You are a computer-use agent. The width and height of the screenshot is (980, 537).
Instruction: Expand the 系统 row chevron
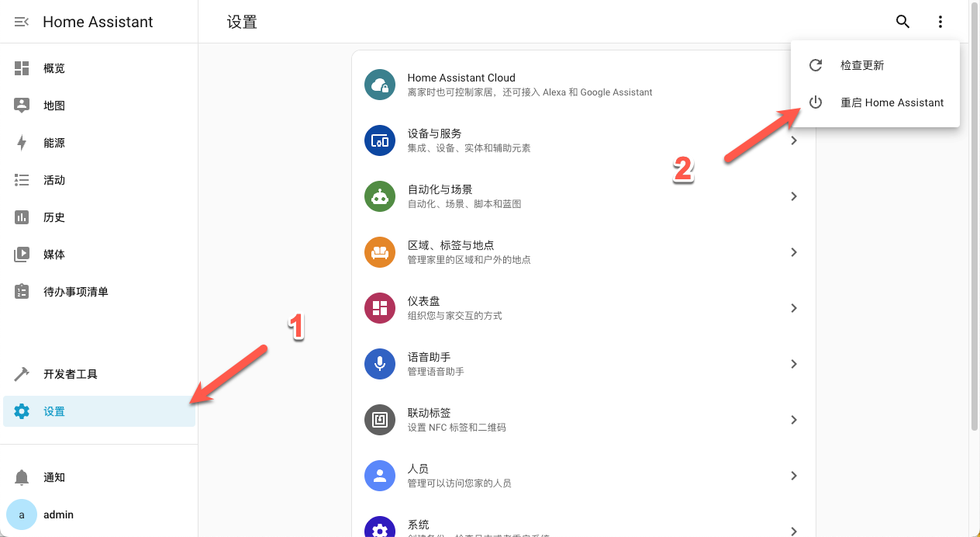(793, 531)
